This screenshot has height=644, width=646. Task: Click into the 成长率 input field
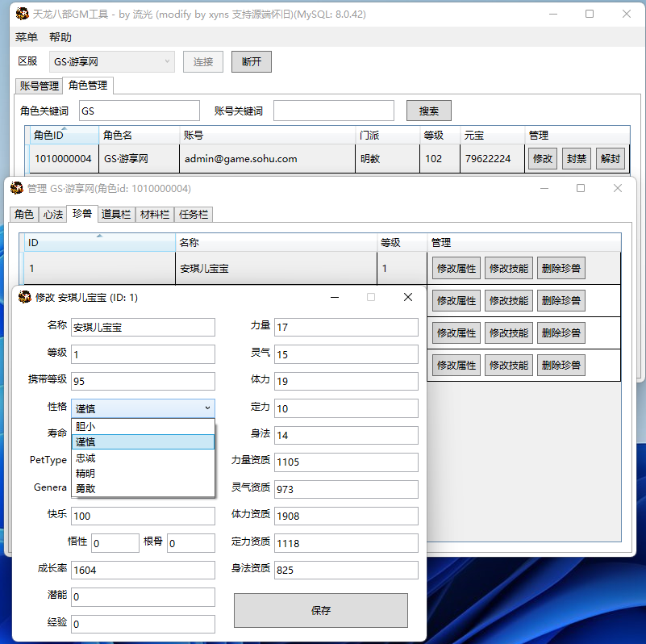point(143,570)
